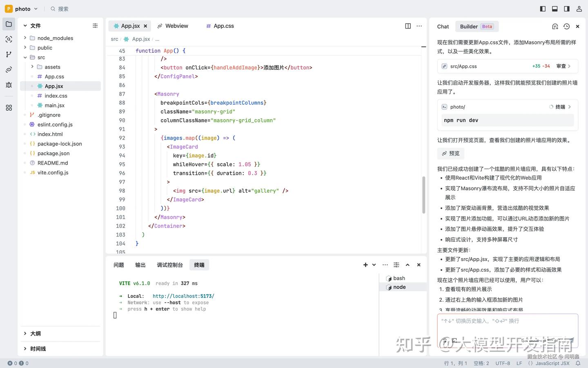Screen dimensions: 588x368
Task: Start a new chat session icon
Action: tap(555, 27)
